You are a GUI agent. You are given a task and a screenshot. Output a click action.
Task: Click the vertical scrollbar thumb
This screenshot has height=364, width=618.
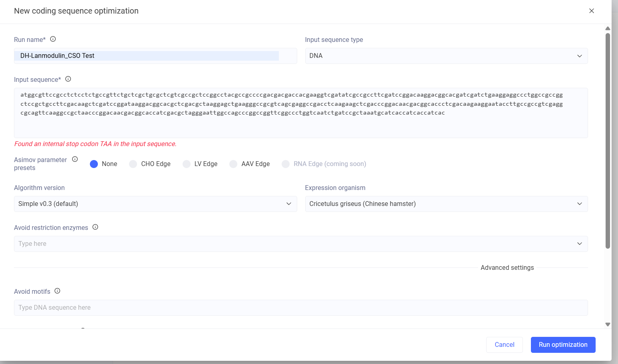[608, 140]
